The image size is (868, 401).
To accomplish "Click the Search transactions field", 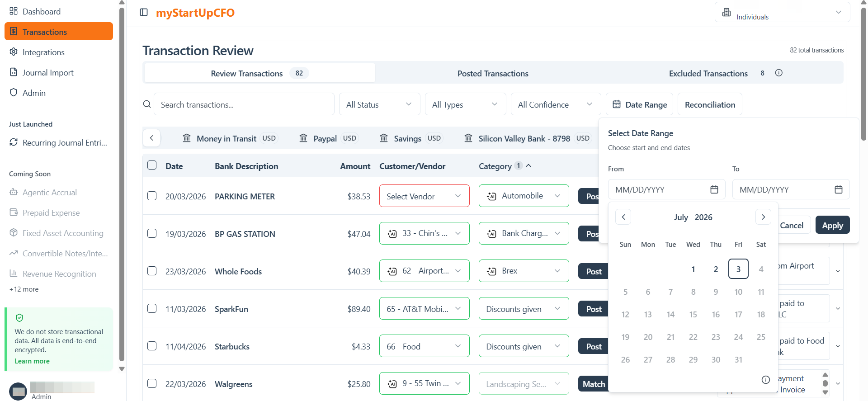I will point(244,104).
